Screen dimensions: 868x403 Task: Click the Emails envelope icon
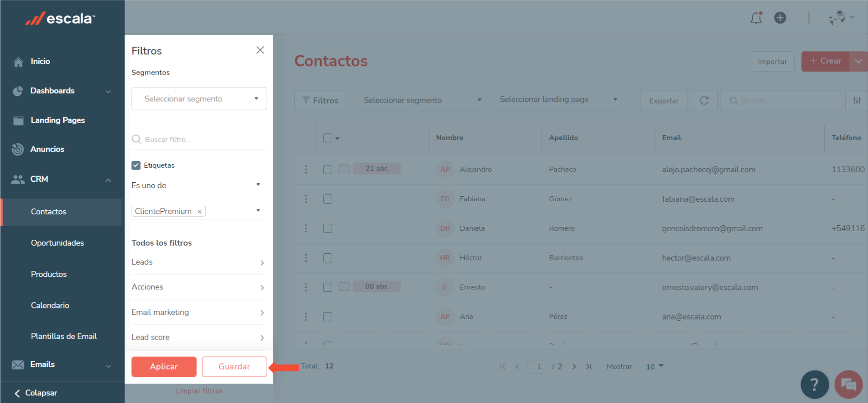pos(18,365)
